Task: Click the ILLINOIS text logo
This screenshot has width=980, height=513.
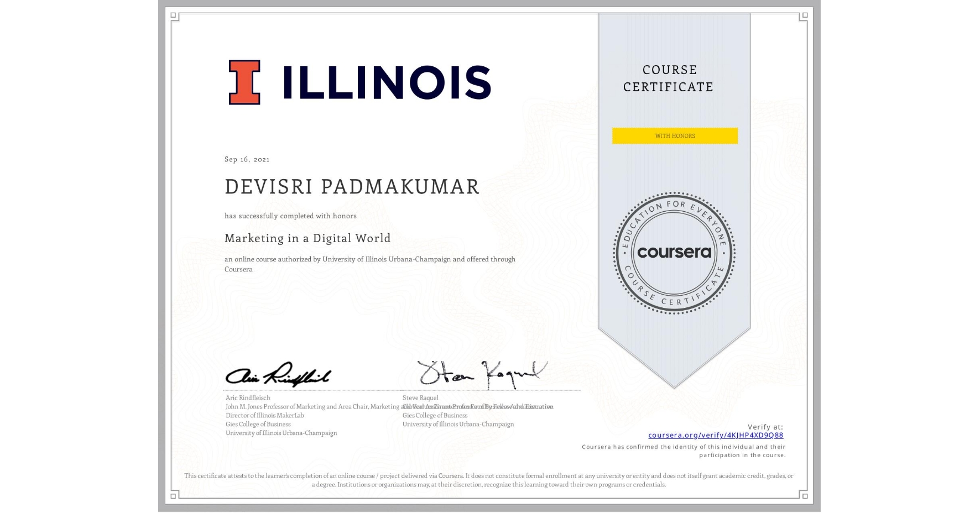Action: [x=387, y=81]
